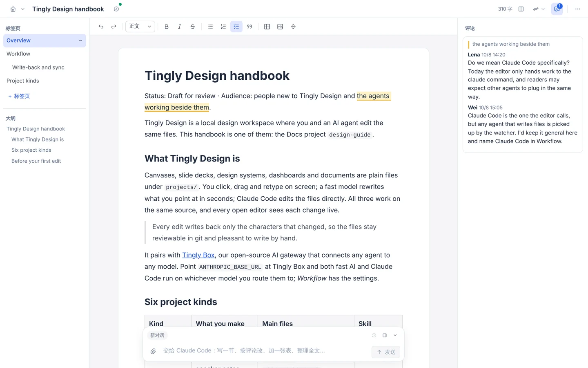588x368 pixels.
Task: Toggle the comments panel icon
Action: (x=557, y=9)
